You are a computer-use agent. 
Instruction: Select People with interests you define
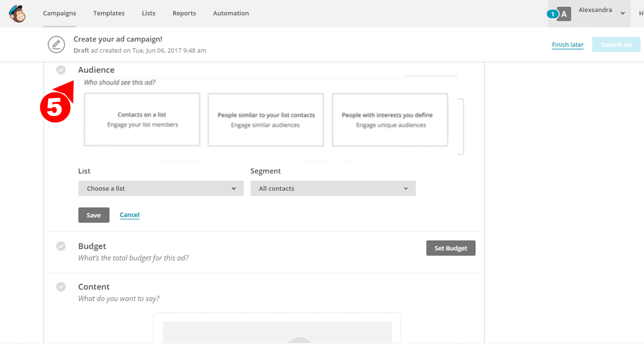pos(390,120)
